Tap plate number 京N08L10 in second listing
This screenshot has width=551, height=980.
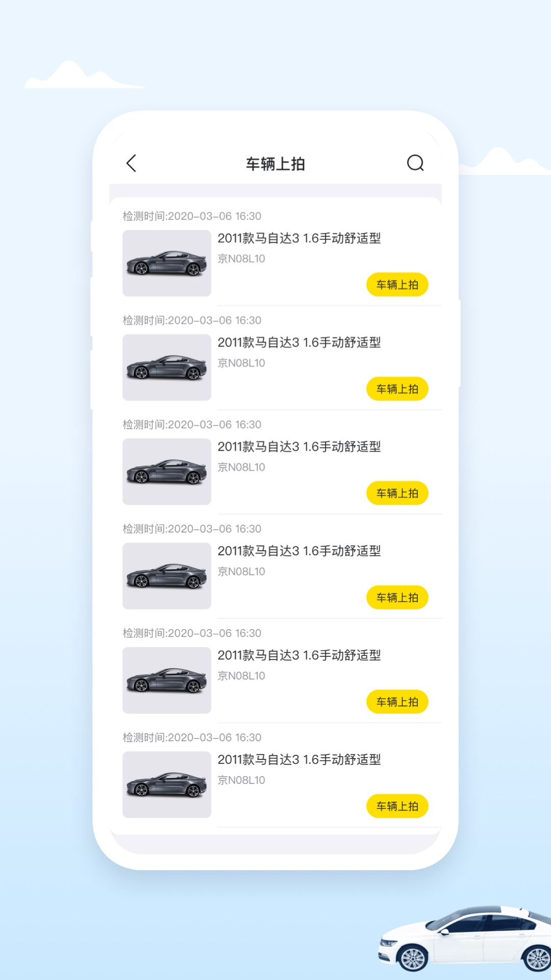point(241,363)
